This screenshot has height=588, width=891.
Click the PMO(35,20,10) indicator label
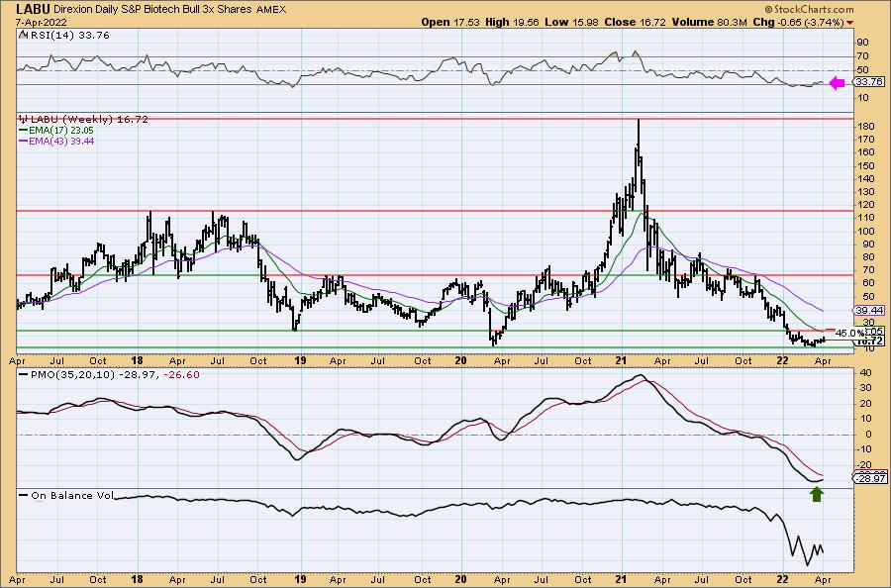(72, 375)
